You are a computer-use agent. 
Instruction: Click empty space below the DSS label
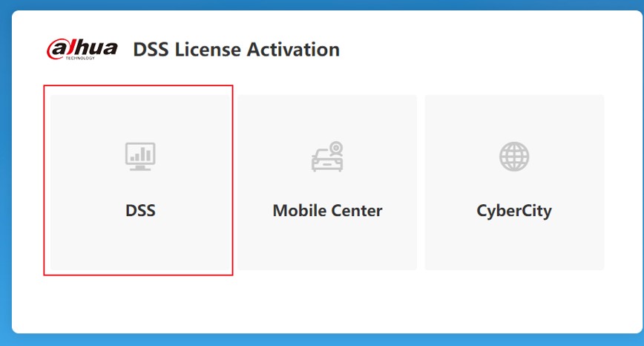coord(139,245)
